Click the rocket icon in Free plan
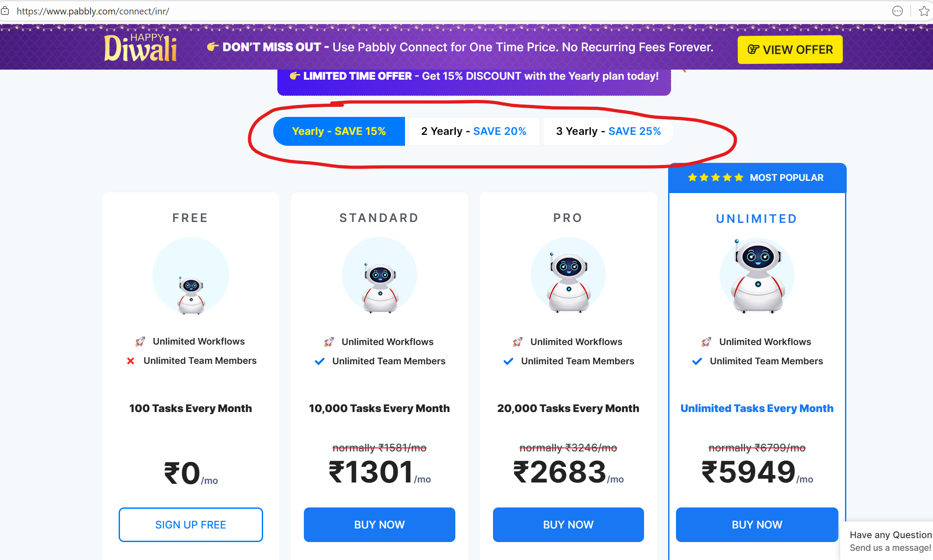This screenshot has height=560, width=933. 140,342
